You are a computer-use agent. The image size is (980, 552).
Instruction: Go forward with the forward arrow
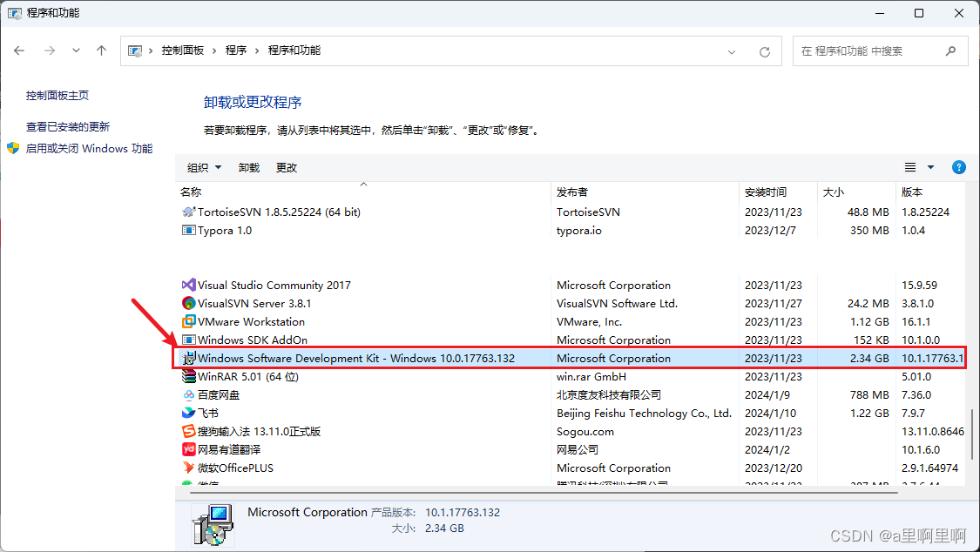tap(50, 50)
